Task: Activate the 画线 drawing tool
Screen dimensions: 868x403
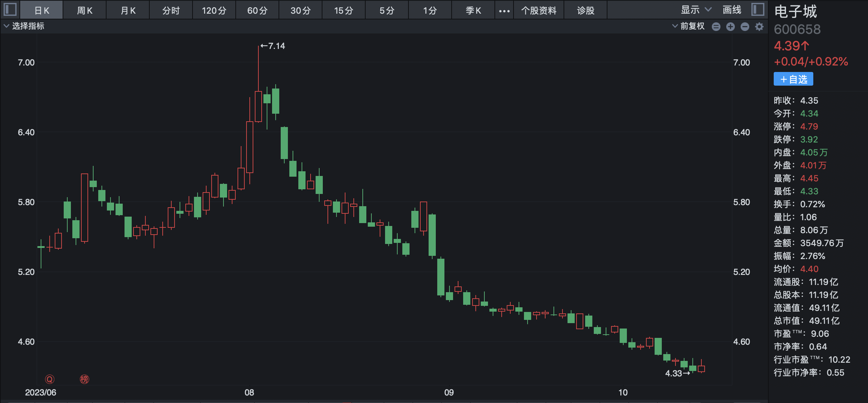Action: tap(732, 10)
